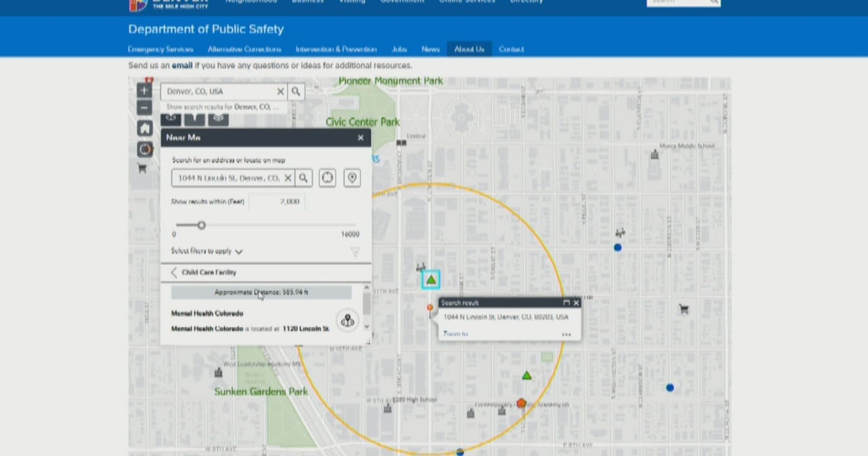Open Emergency Services tab

pos(161,49)
